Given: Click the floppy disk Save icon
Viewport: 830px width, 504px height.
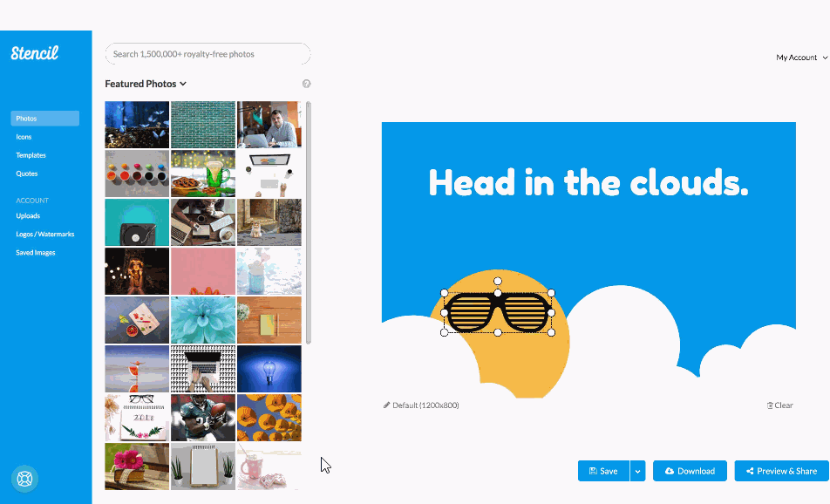Looking at the screenshot, I should pyautogui.click(x=594, y=471).
